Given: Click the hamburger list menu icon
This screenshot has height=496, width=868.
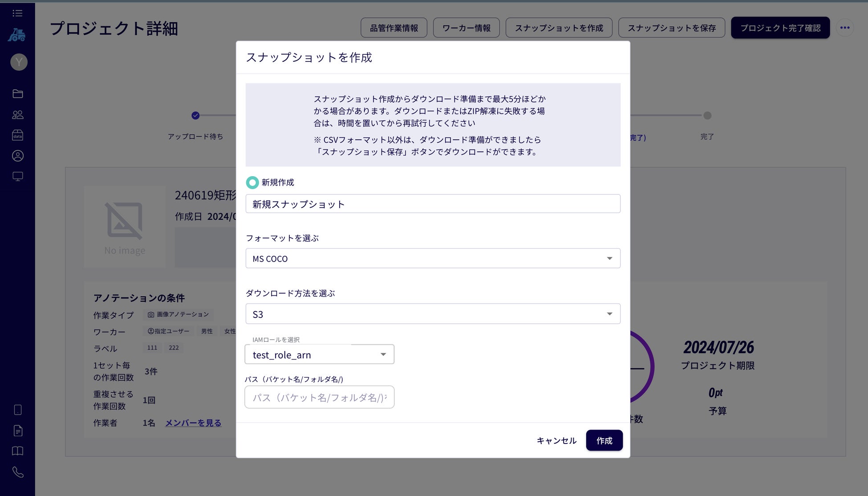Looking at the screenshot, I should pos(17,13).
